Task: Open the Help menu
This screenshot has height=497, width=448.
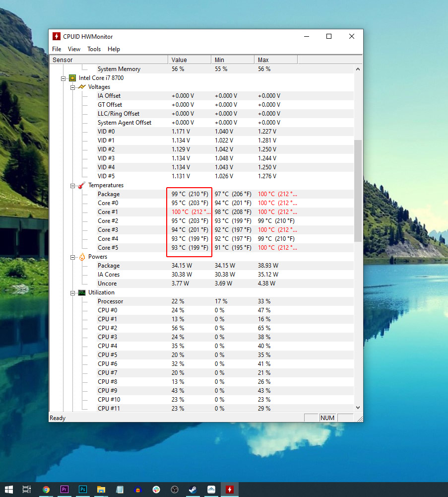Action: pos(114,49)
